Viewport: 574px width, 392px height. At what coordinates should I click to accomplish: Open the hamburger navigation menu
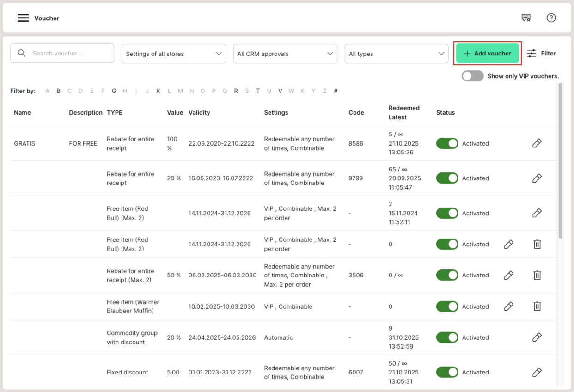click(x=23, y=18)
